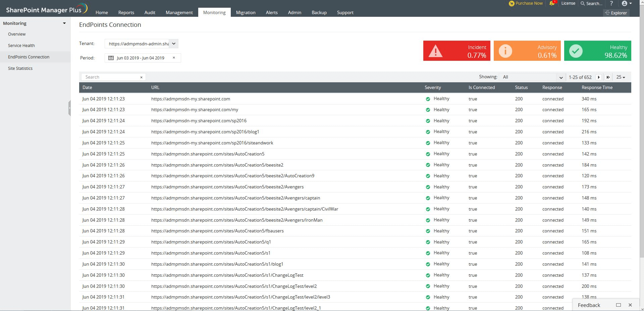Select Service Health in sidebar
This screenshot has width=644, height=311.
point(21,45)
